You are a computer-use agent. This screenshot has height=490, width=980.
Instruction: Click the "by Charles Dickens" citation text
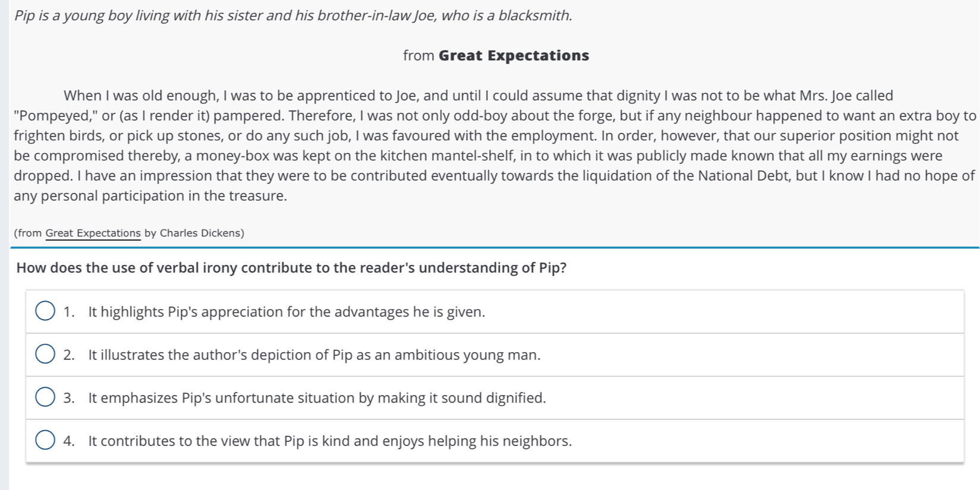tap(193, 233)
